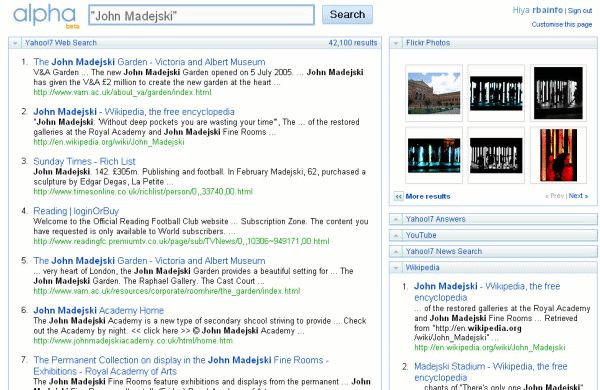Screen dimensions: 600x390
Task: Click the alpha beta logo
Action: 46,16
